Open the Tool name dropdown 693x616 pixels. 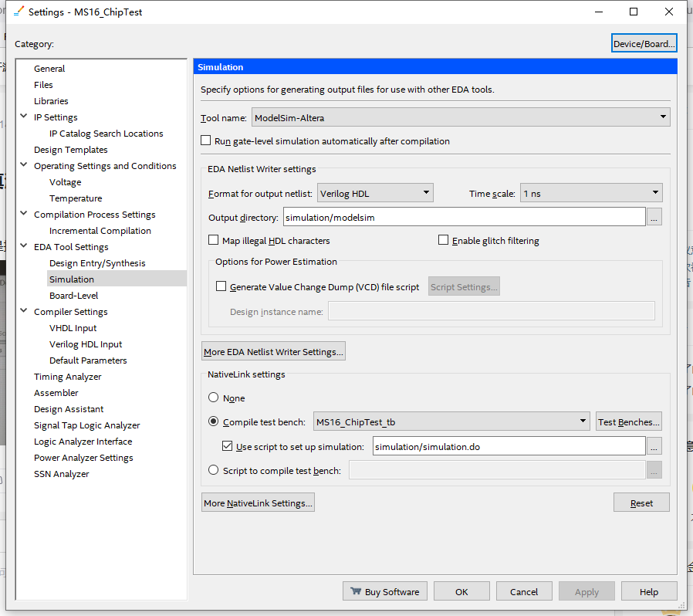coord(460,118)
